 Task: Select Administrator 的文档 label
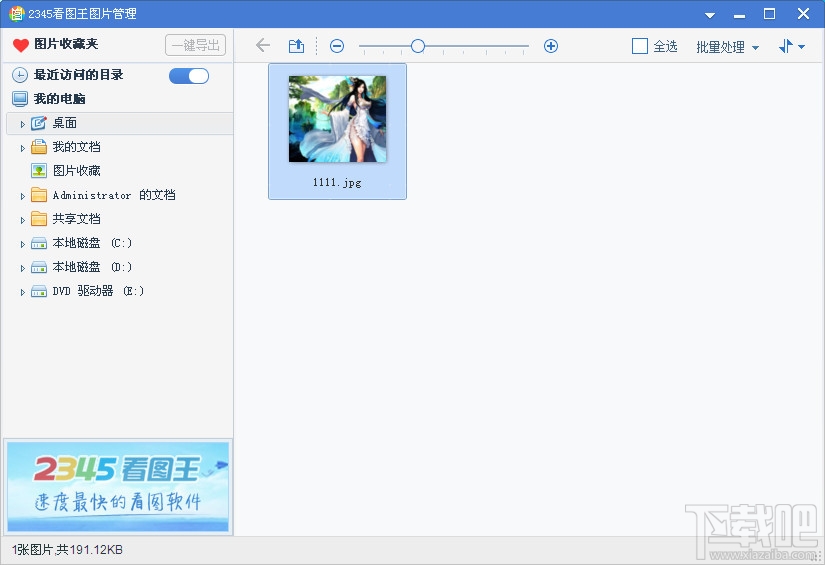point(114,195)
